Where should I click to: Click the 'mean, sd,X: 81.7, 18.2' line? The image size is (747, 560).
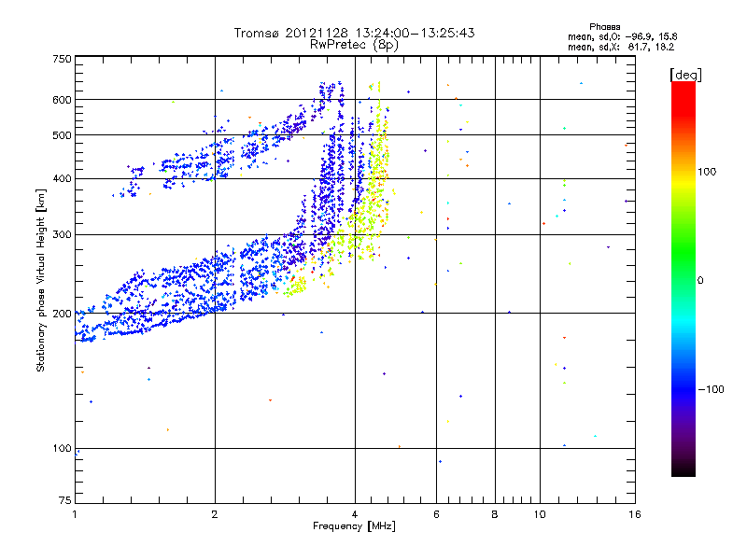(621, 48)
